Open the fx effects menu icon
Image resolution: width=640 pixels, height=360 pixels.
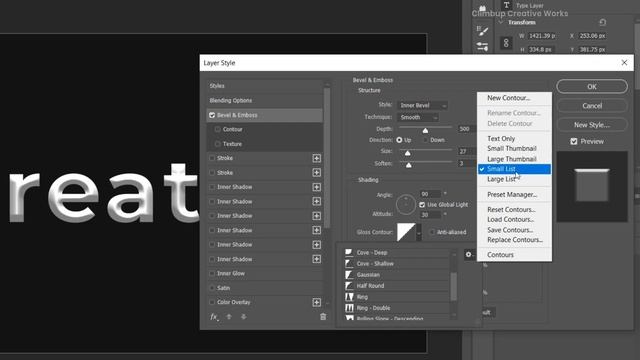coord(214,317)
